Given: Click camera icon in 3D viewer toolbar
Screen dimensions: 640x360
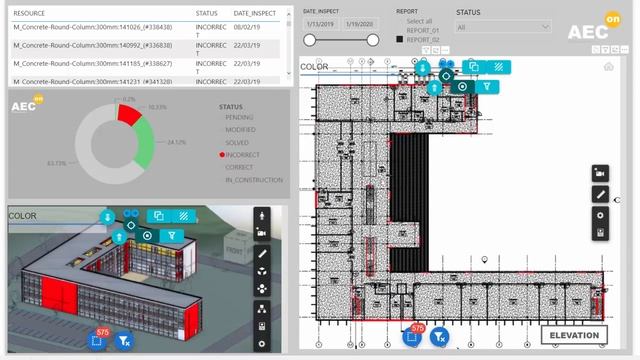Looking at the screenshot, I should pos(262,233).
